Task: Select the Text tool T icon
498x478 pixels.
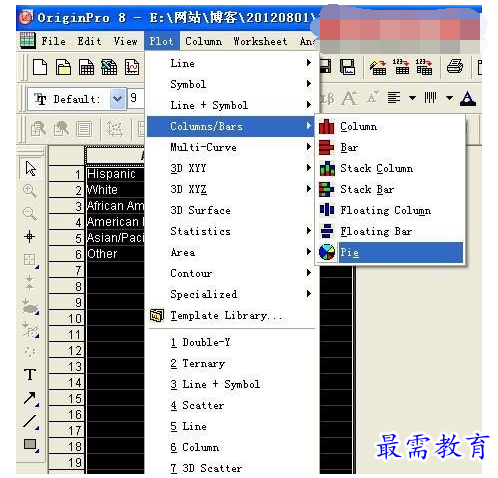Action: pyautogui.click(x=30, y=375)
